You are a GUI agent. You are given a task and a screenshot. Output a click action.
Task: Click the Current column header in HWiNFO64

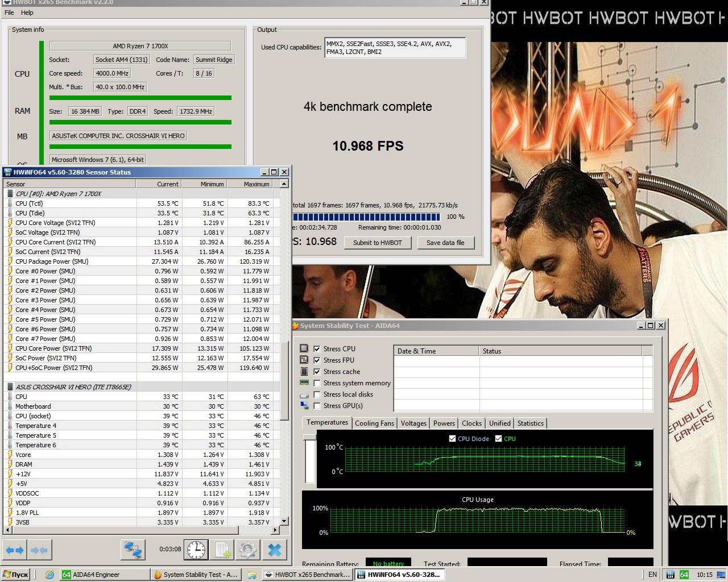(159, 184)
